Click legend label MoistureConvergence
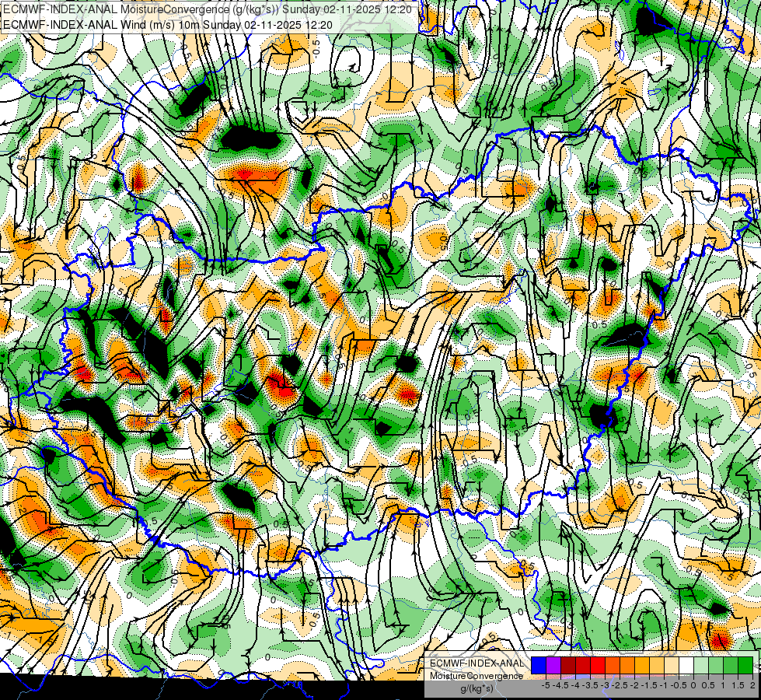Image resolution: width=761 pixels, height=700 pixels. click(x=476, y=676)
